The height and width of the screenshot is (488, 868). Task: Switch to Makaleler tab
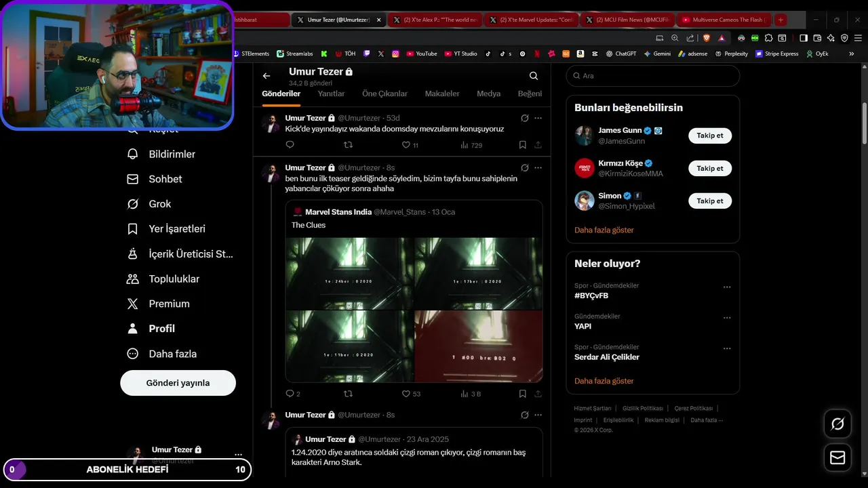pyautogui.click(x=442, y=94)
